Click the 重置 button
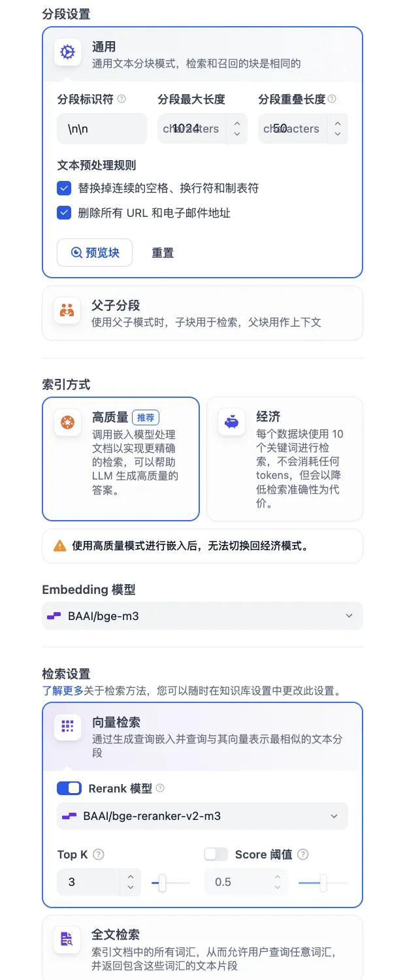The width and height of the screenshot is (405, 980). point(162,252)
